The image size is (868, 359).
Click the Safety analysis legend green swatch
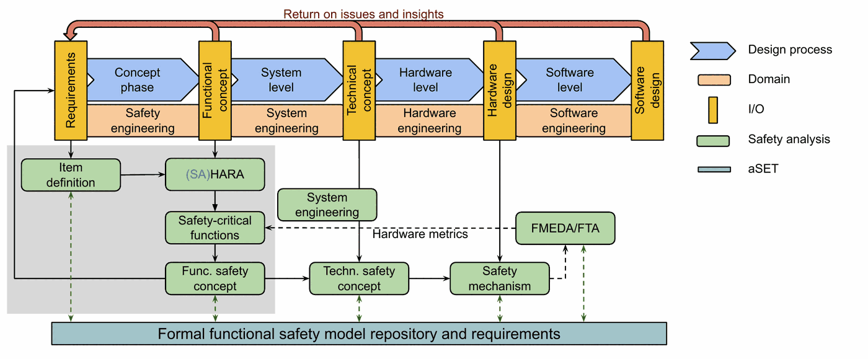pyautogui.click(x=714, y=140)
